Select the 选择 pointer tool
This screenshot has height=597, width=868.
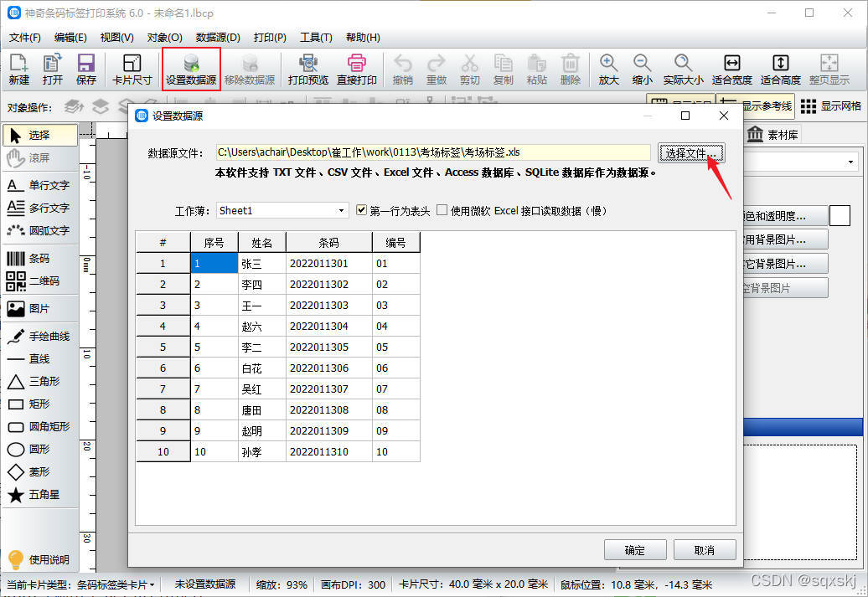40,135
